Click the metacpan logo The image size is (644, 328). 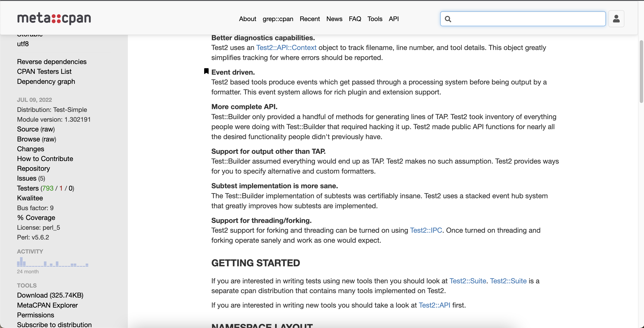pyautogui.click(x=54, y=19)
